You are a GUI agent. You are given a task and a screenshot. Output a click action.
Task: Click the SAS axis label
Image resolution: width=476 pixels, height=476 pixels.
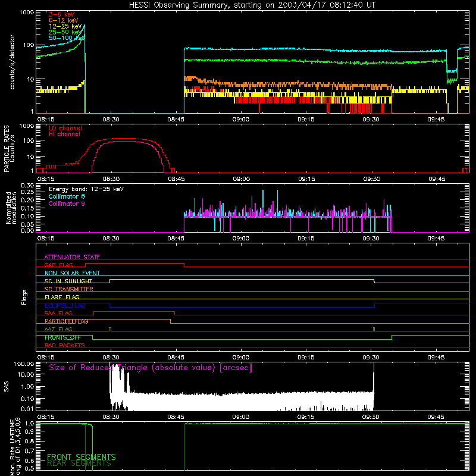[x=7, y=387]
